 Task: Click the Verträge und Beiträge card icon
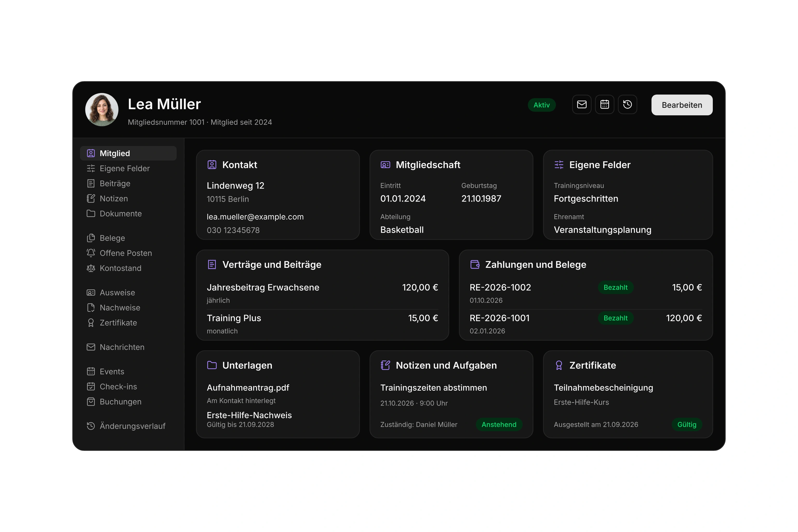(212, 264)
